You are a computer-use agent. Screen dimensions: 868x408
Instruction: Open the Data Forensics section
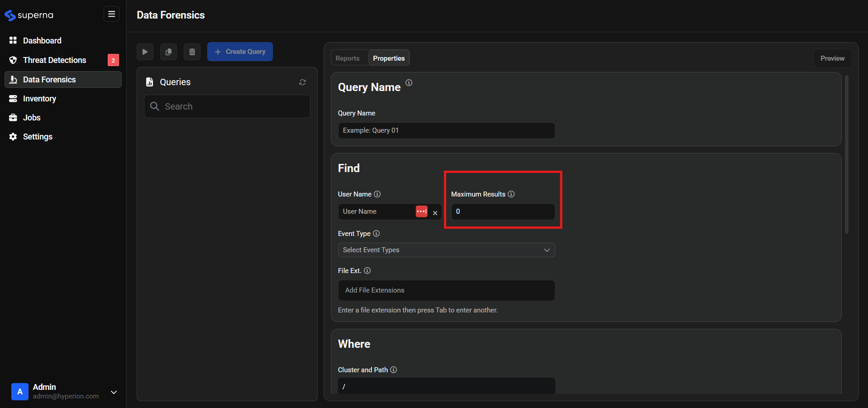63,80
